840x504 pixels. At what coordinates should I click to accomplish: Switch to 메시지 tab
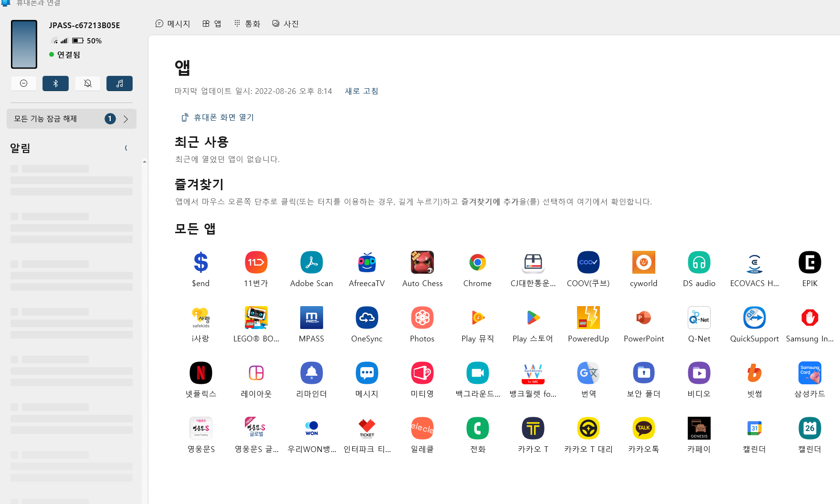(x=173, y=24)
